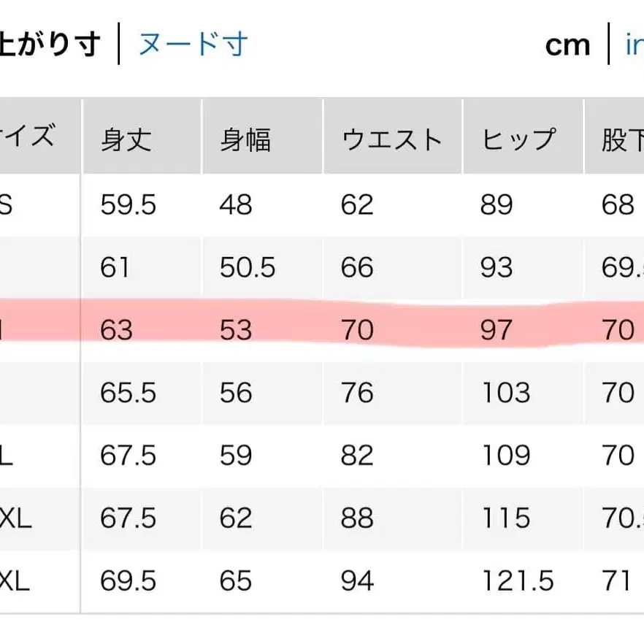Click the ウエスト column header
Image resolution: width=644 pixels, height=644 pixels.
pos(394,137)
